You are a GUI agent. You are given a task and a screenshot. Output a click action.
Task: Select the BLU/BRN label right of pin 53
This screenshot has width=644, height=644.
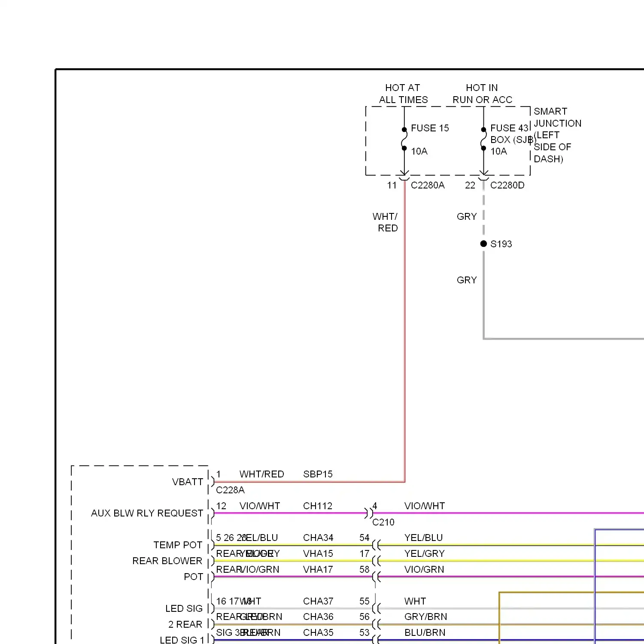[x=425, y=632]
